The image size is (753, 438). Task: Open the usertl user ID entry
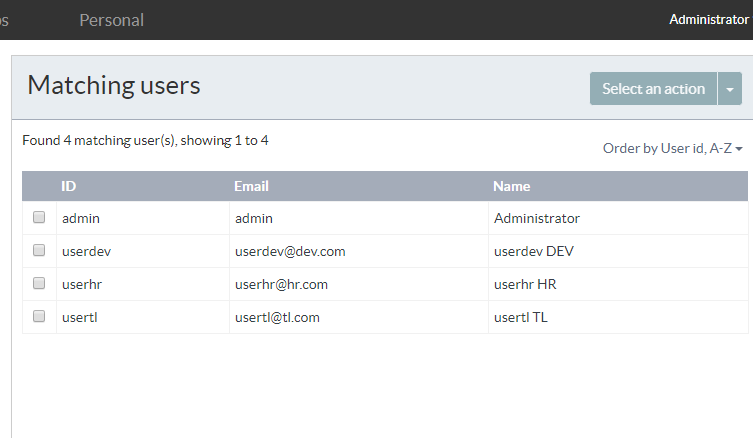tap(80, 317)
